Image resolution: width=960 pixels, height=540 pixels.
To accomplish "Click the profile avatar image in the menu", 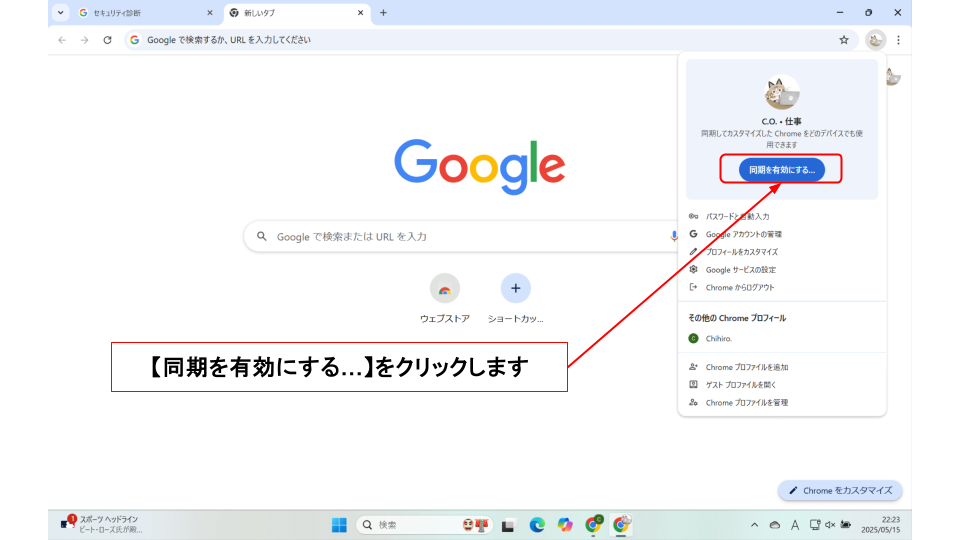I will tap(782, 92).
